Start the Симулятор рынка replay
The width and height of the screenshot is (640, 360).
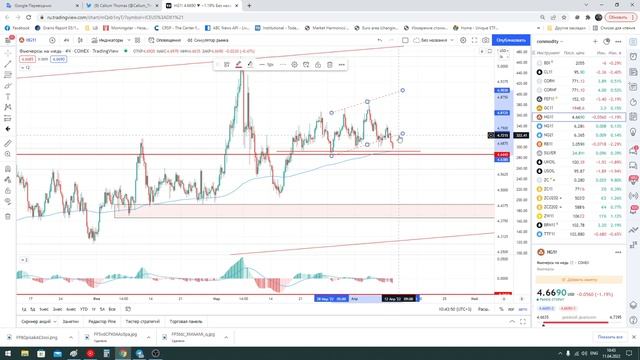pos(207,40)
